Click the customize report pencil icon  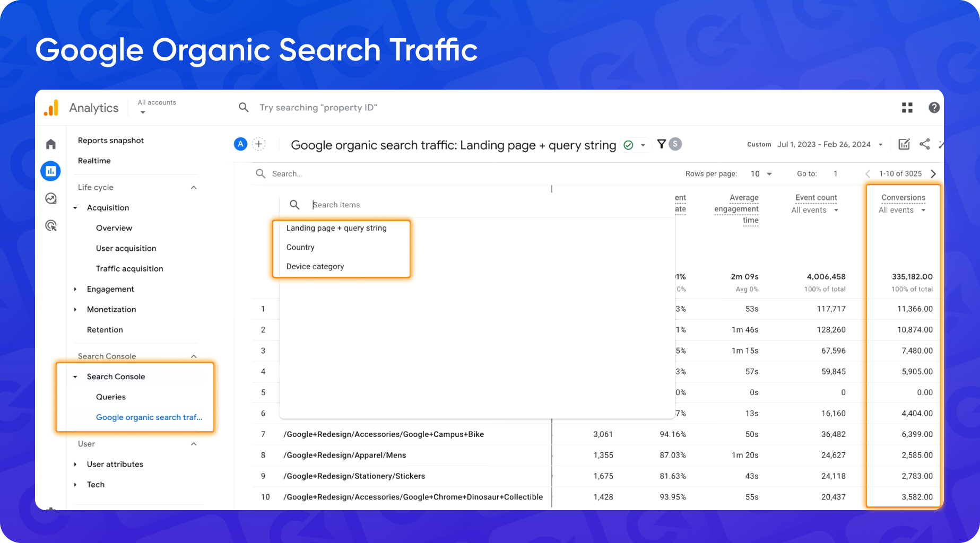pos(904,144)
